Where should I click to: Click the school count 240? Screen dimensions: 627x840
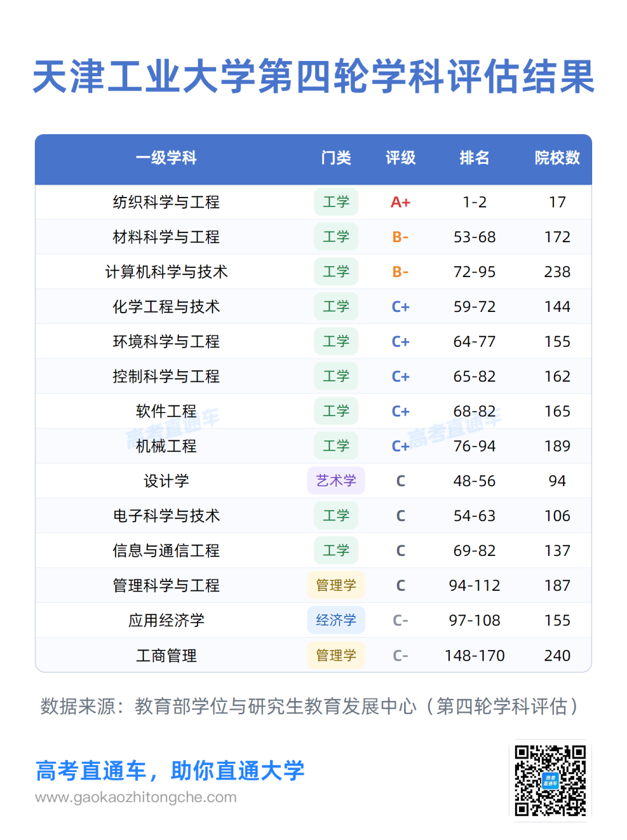tap(557, 655)
